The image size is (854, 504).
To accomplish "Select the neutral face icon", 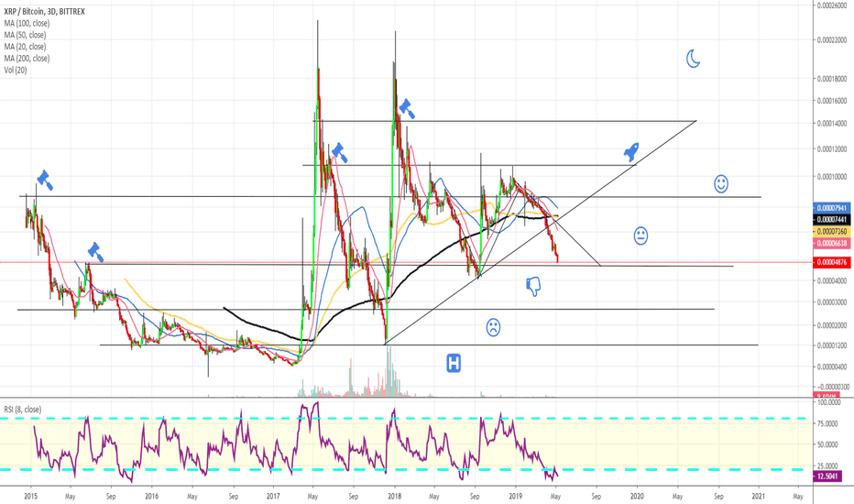I will (641, 236).
